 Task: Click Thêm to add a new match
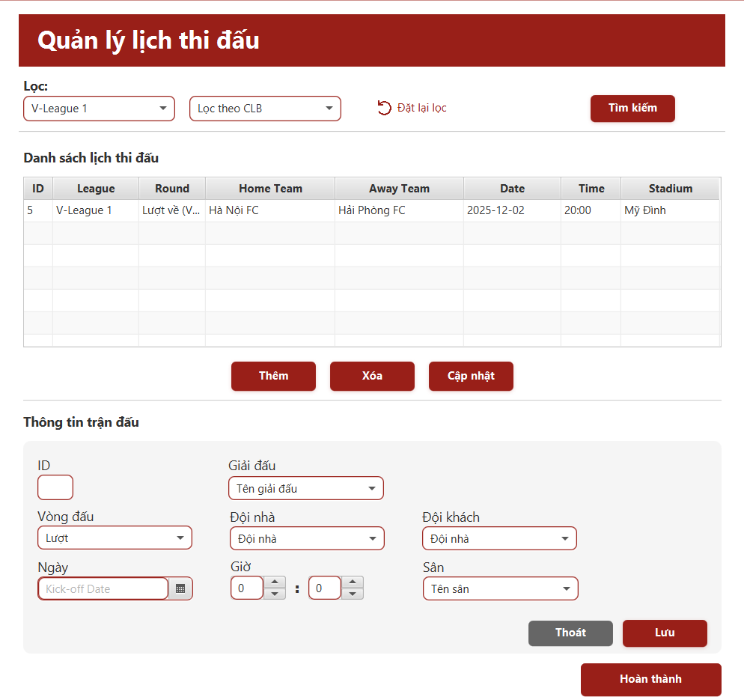[x=273, y=376]
